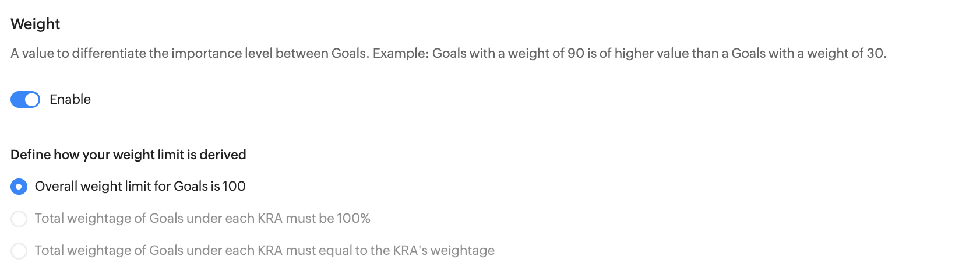The height and width of the screenshot is (273, 980).
Task: Select 'Overall weight limit for Goals is 100' radio
Action: click(19, 187)
